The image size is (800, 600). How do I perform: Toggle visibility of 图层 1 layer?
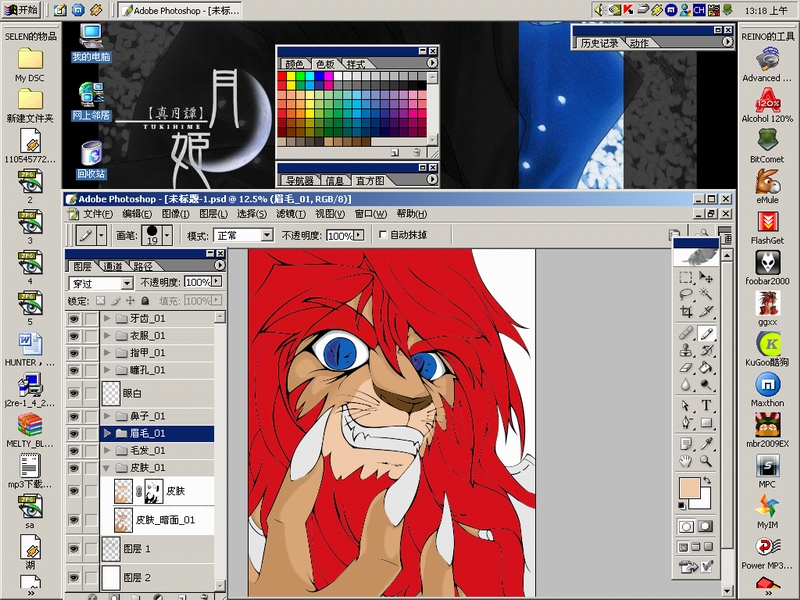(x=73, y=549)
